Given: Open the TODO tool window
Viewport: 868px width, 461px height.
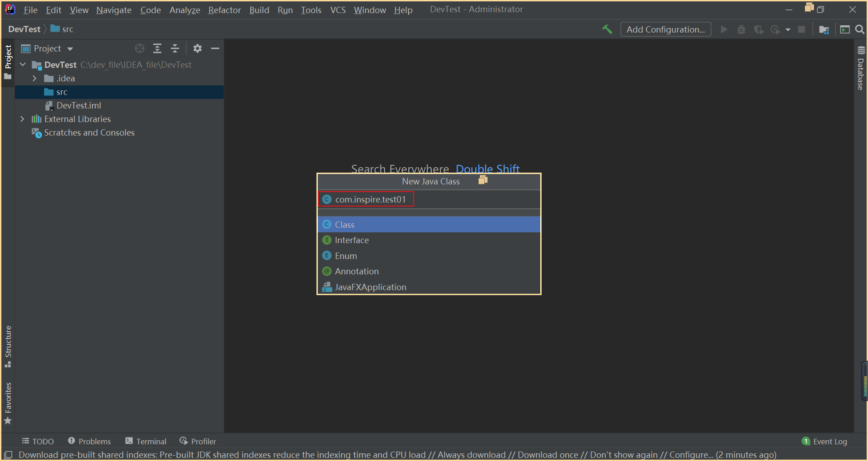Looking at the screenshot, I should (38, 441).
